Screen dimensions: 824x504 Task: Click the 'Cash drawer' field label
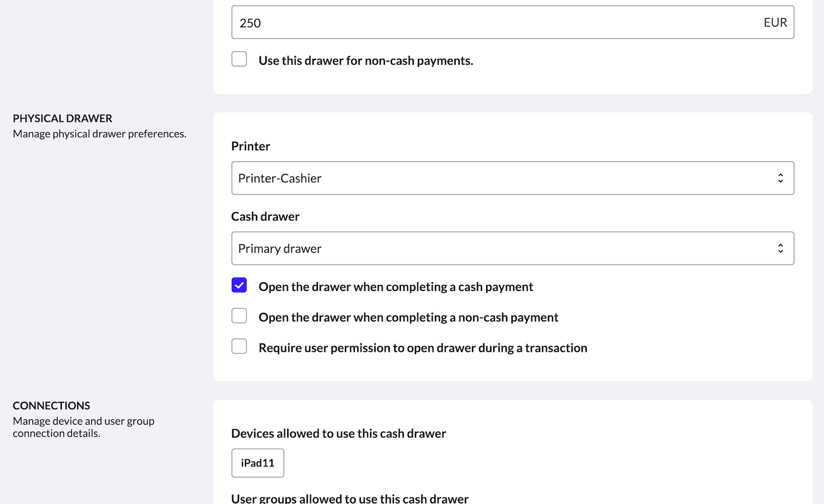point(265,216)
